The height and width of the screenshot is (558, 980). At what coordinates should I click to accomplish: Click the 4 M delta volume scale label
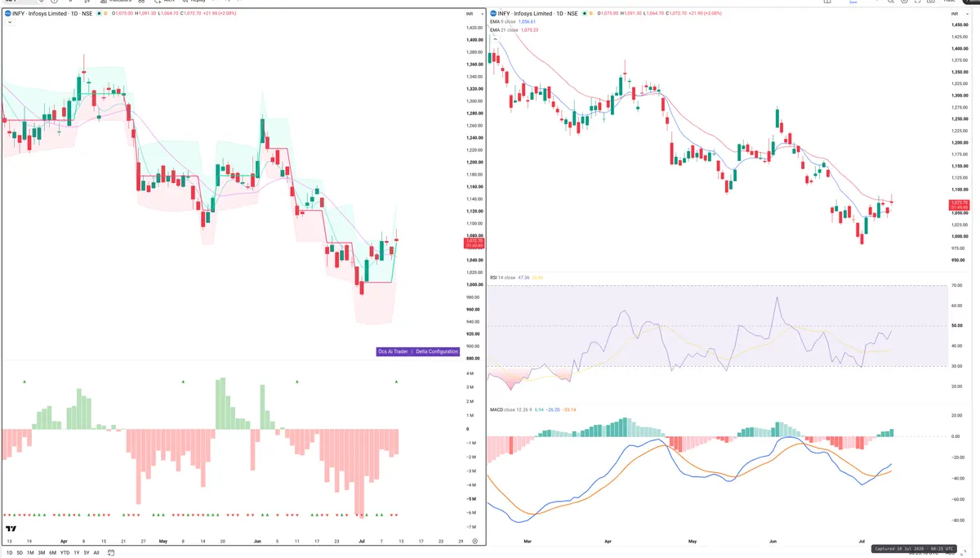coord(471,373)
